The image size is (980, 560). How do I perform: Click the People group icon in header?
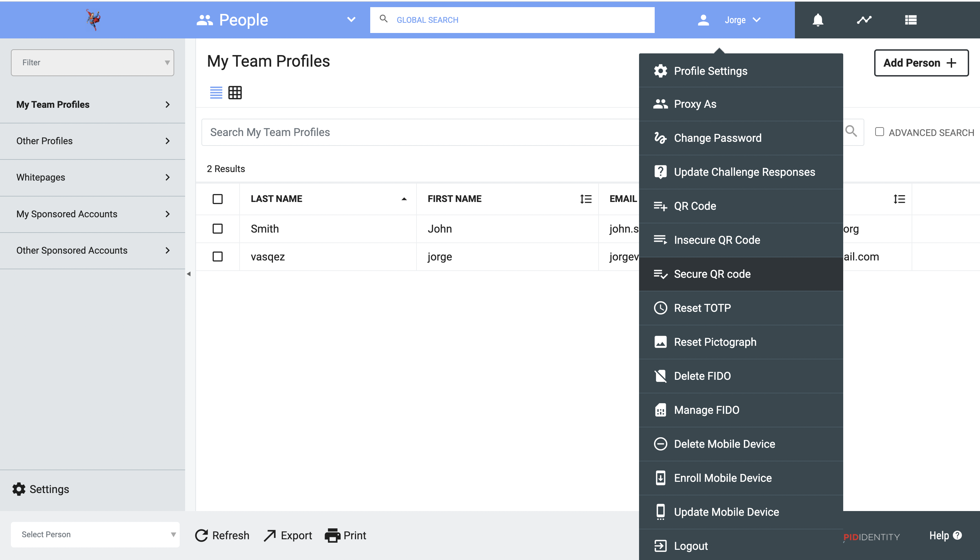205,20
